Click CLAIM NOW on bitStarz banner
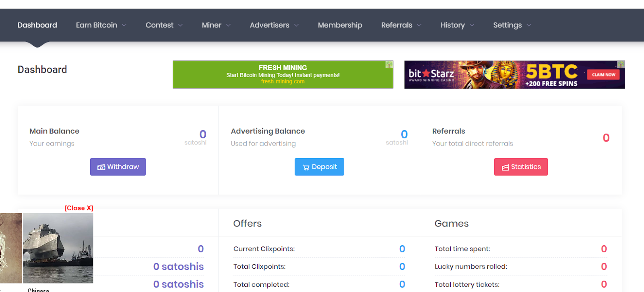644x292 pixels. point(603,74)
